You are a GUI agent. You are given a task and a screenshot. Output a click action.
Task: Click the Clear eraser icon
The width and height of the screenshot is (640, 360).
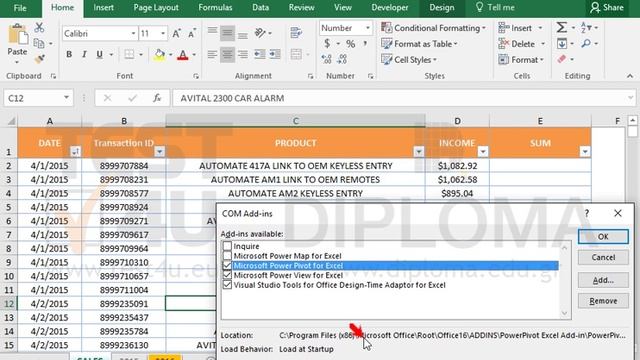click(562, 59)
